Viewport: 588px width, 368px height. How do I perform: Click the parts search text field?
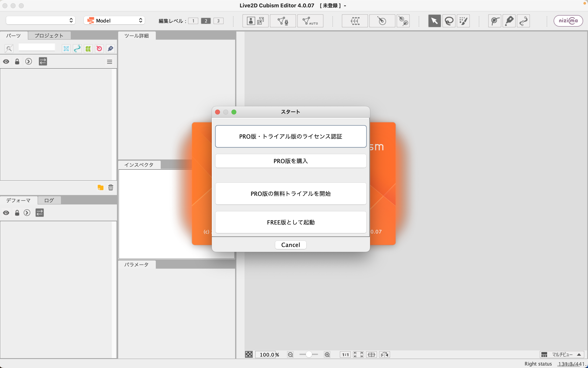37,47
